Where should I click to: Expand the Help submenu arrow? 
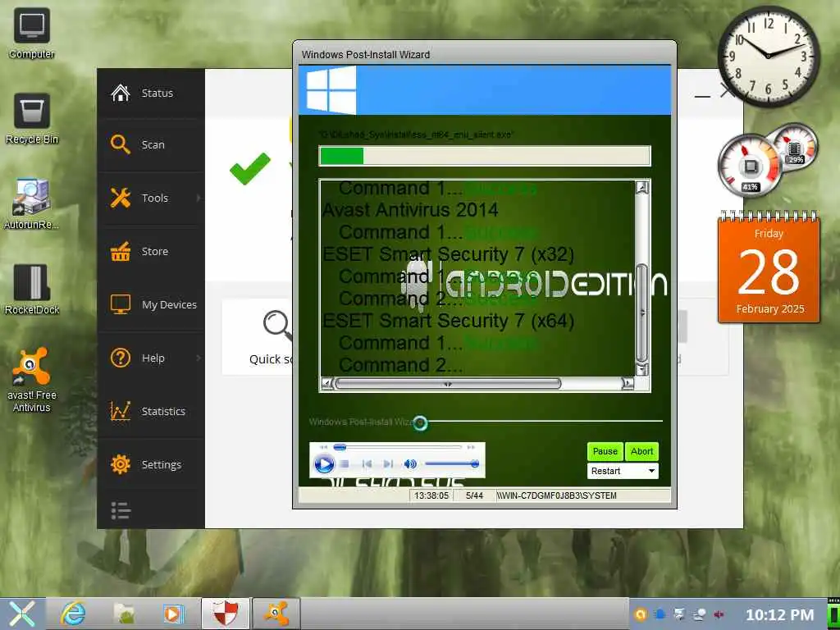pyautogui.click(x=199, y=358)
